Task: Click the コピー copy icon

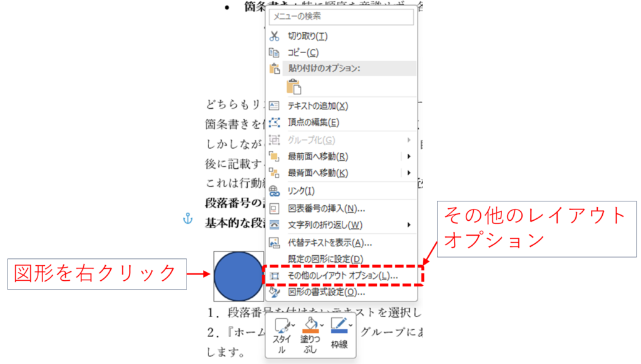Action: pos(274,53)
